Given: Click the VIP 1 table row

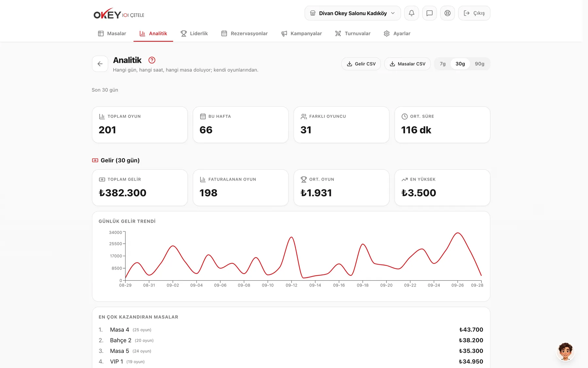Looking at the screenshot, I should [x=291, y=362].
